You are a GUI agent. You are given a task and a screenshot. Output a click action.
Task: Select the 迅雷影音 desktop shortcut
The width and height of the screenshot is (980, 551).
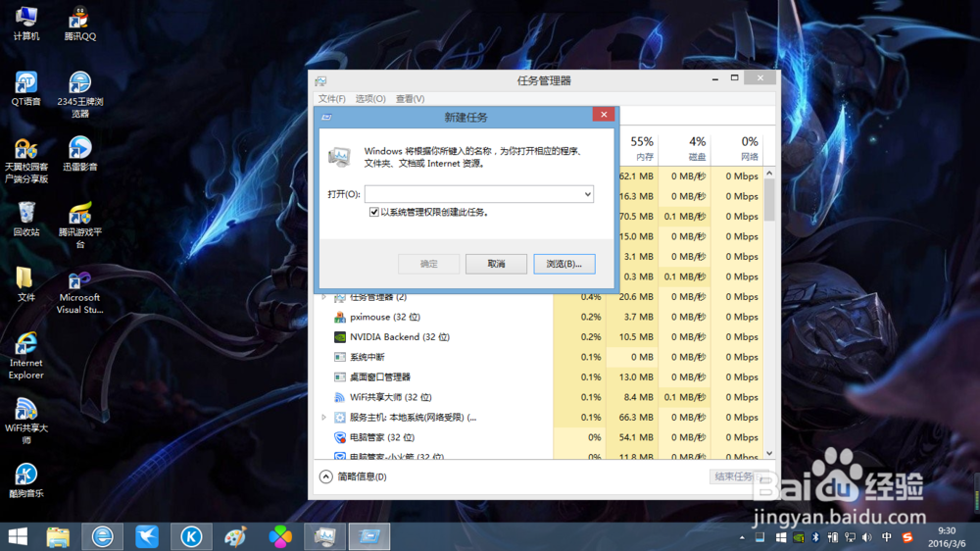point(79,154)
